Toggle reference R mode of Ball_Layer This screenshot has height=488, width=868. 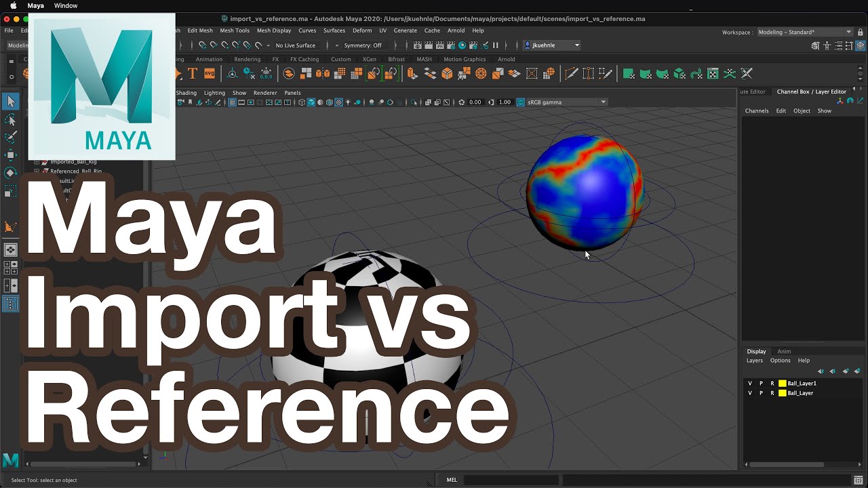point(772,393)
